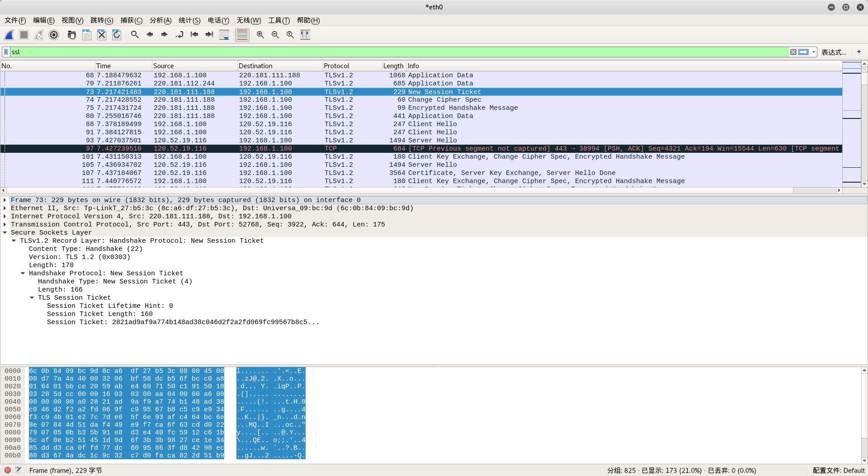
Task: Sort by the Destination column header
Action: point(280,66)
